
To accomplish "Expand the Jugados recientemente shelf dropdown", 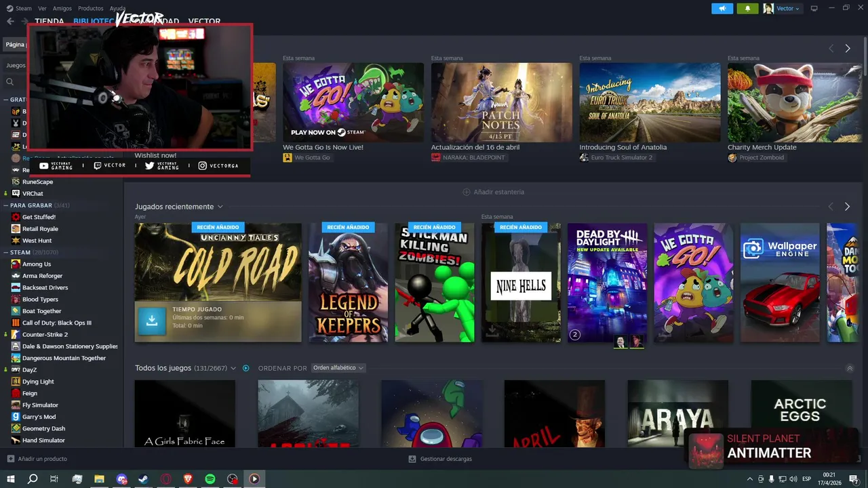I will pos(220,207).
